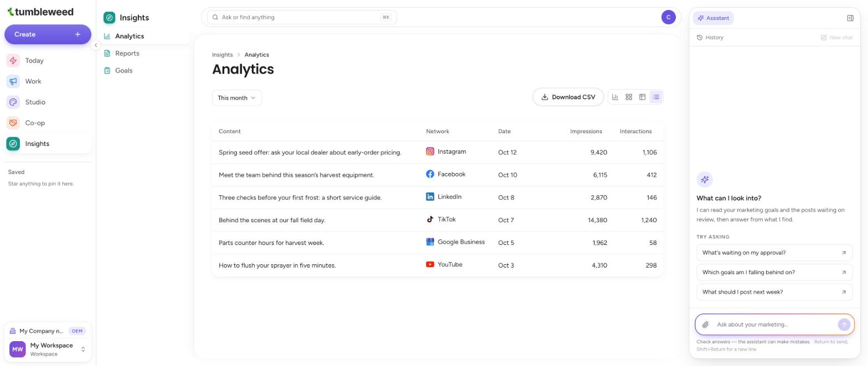Image resolution: width=868 pixels, height=366 pixels.
Task: Click the Instagram network icon
Action: point(430,151)
